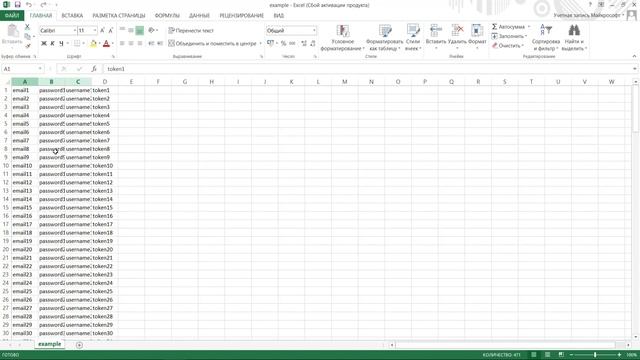Open the ФАЙЛ (File) tab
Screen dimensions: 640x360
point(12,16)
